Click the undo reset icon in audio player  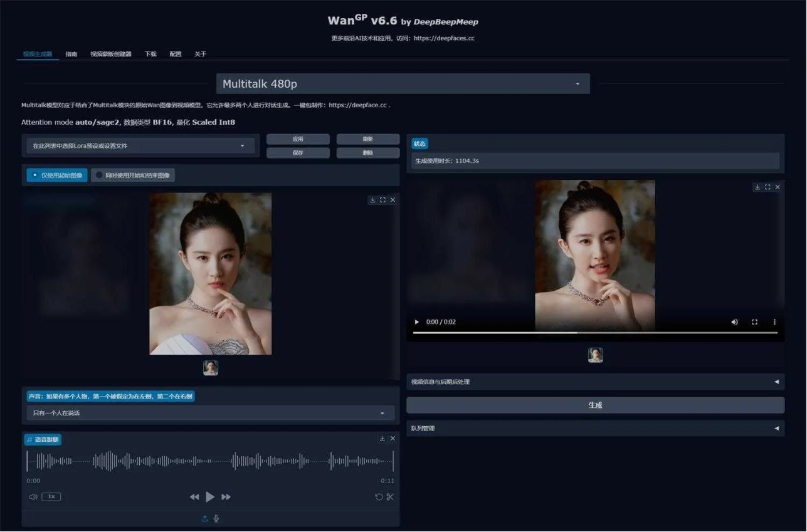click(x=379, y=497)
